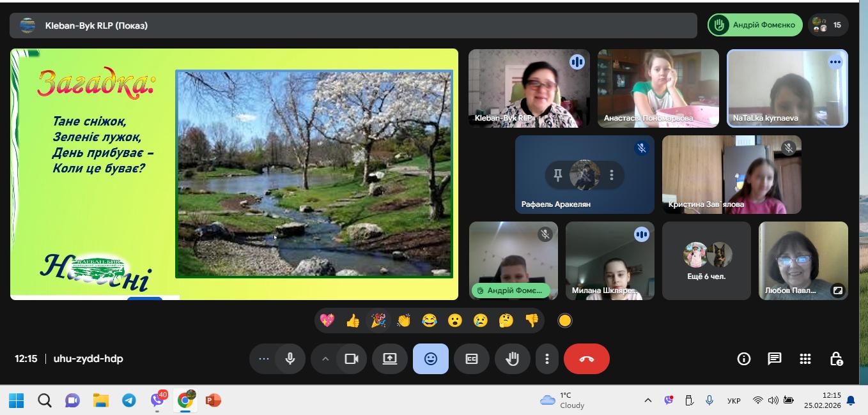
Task: Pin Рафаель Аракелян tile
Action: coord(558,174)
